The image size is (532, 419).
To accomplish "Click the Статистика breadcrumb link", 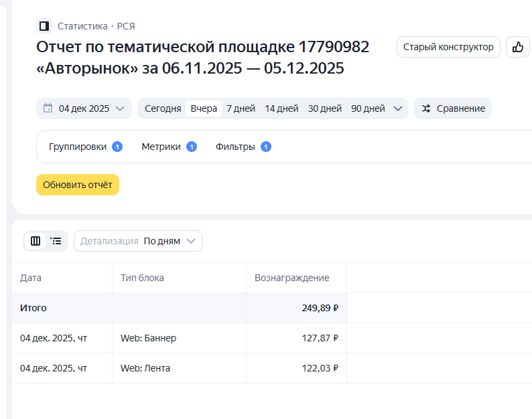I will (82, 26).
